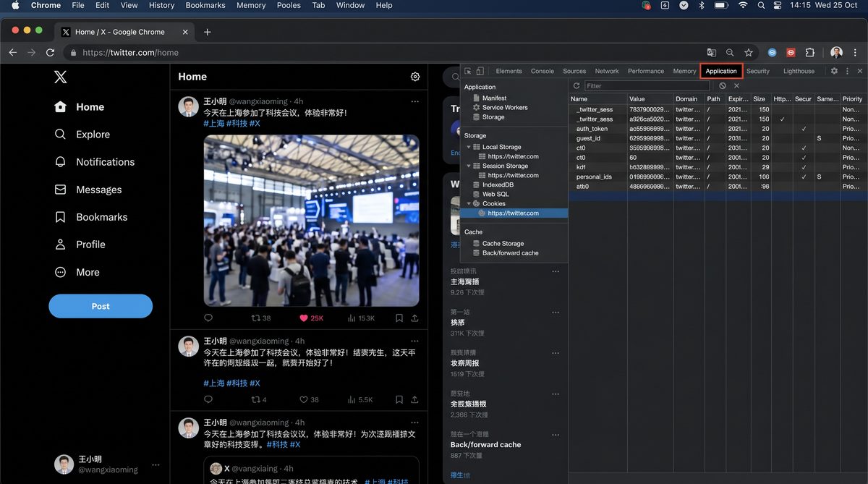Open Chrome three-dot menu

[x=856, y=52]
